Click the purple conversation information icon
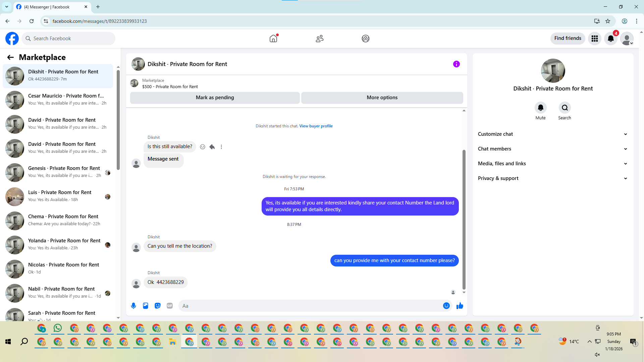The height and width of the screenshot is (362, 644). click(x=457, y=64)
